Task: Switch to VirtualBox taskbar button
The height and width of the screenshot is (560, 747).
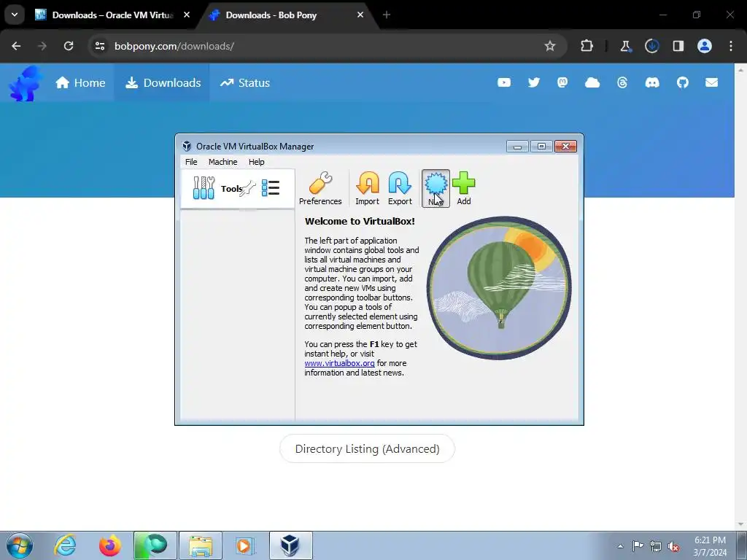Action: tap(291, 545)
